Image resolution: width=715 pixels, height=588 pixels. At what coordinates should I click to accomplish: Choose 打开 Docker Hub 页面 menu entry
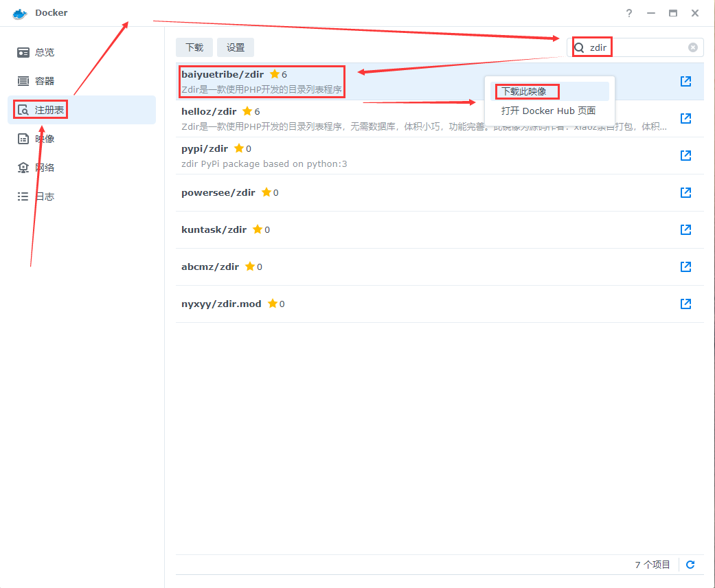(x=548, y=111)
